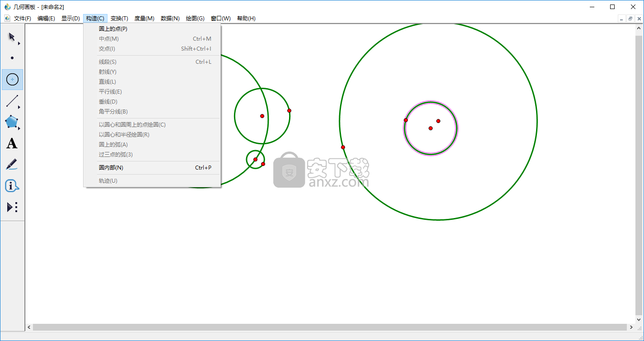Select the red point on large circle's left edge
Screen dimensions: 644x341
coord(343,147)
